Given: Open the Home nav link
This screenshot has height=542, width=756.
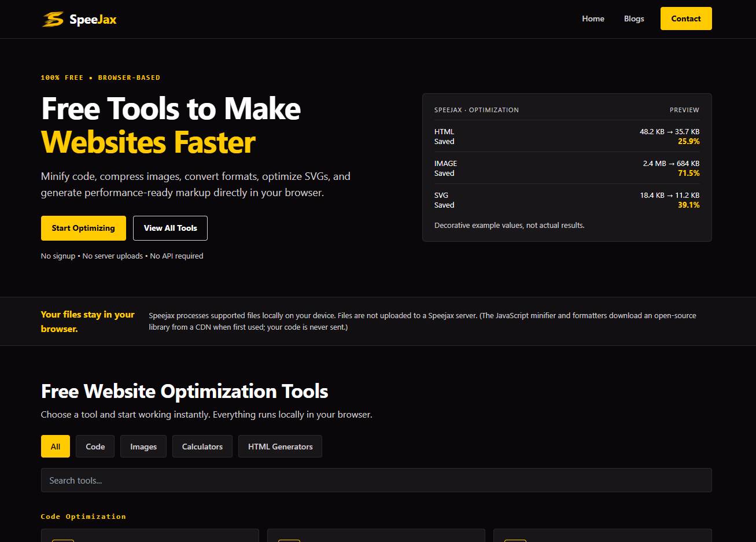Looking at the screenshot, I should (x=593, y=19).
